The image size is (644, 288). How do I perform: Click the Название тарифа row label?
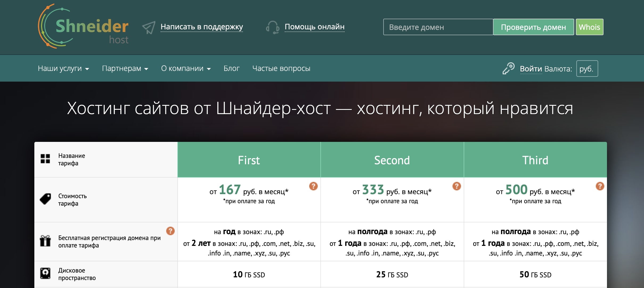tap(72, 159)
